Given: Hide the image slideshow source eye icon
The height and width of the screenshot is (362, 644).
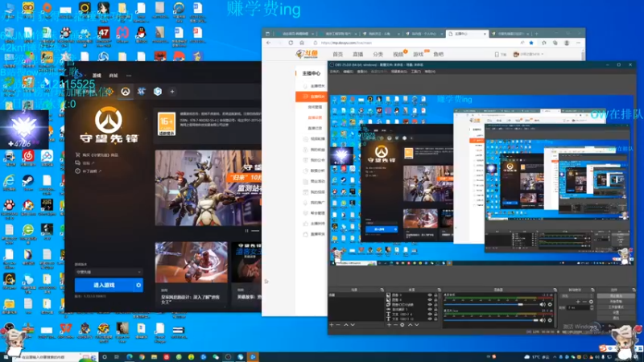Looking at the screenshot, I should click(x=430, y=305).
